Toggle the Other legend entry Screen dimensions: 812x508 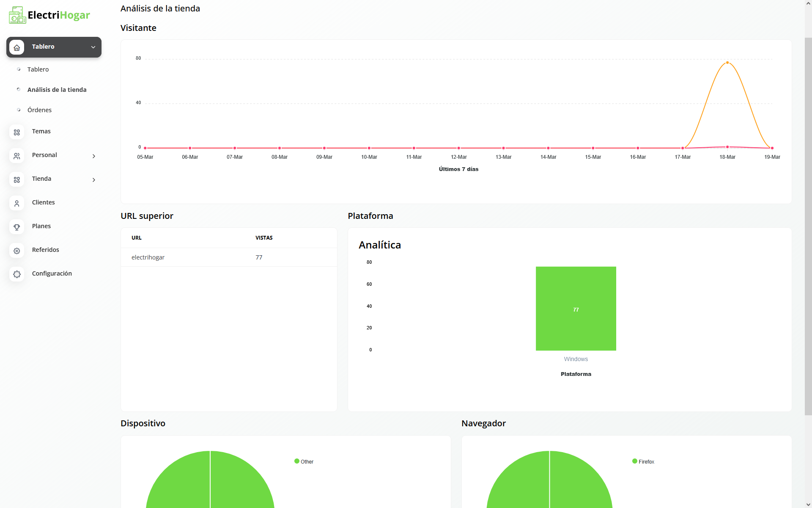pyautogui.click(x=304, y=461)
